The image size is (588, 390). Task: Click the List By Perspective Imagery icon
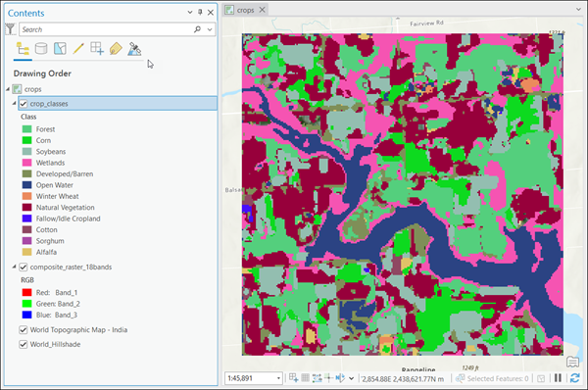[x=134, y=48]
